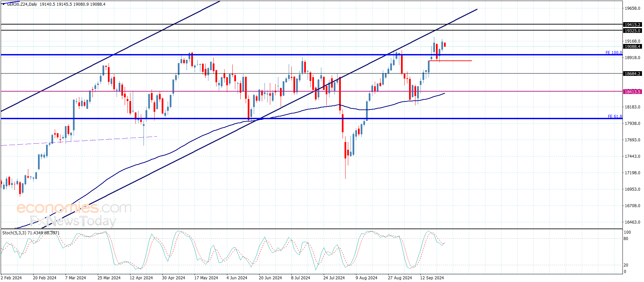The width and height of the screenshot is (644, 282).
Task: Click the 19168.0 price axis value
Action: pyautogui.click(x=632, y=41)
